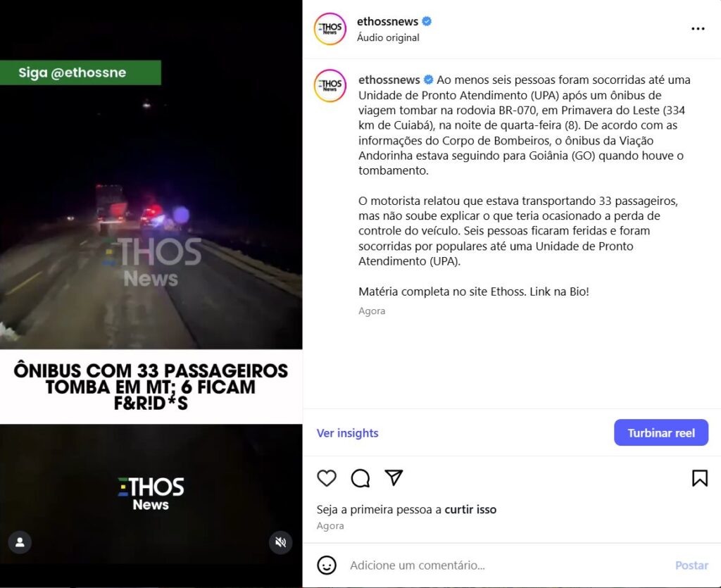Open the three-dot more options menu
Image resolution: width=721 pixels, height=588 pixels.
698,28
